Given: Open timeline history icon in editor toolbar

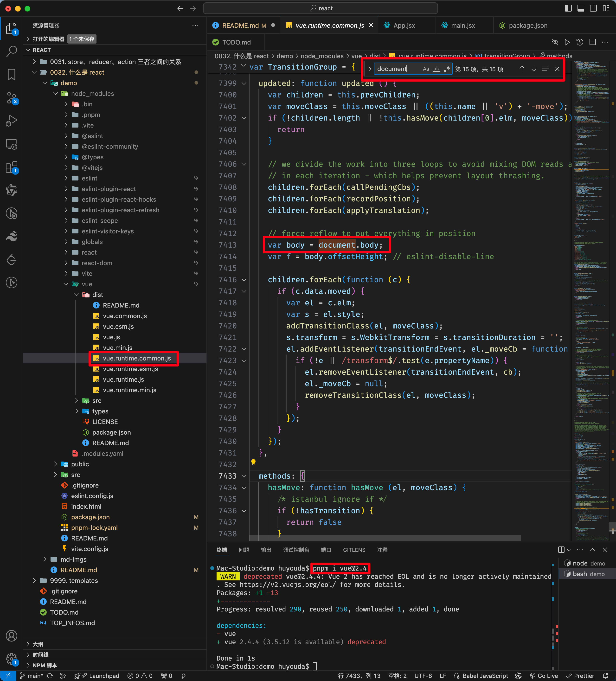Looking at the screenshot, I should click(580, 42).
